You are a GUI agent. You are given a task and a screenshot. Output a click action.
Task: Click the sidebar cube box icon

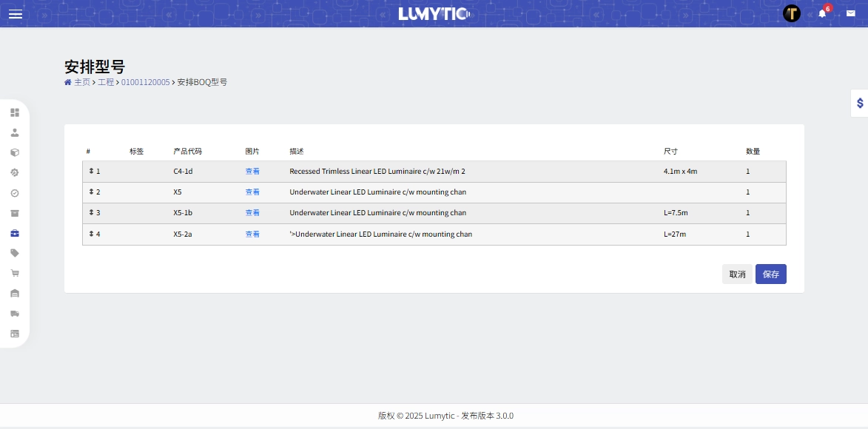(15, 152)
